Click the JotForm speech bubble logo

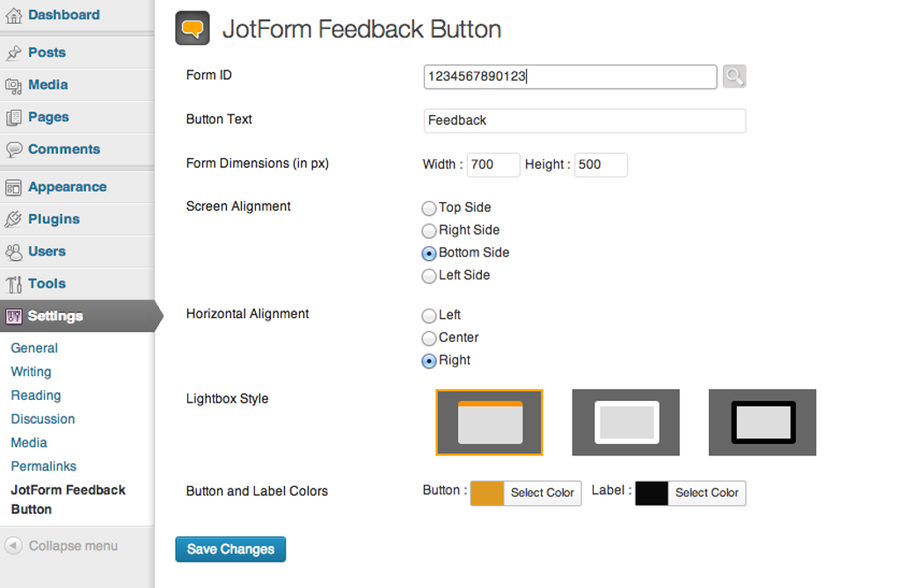point(192,28)
